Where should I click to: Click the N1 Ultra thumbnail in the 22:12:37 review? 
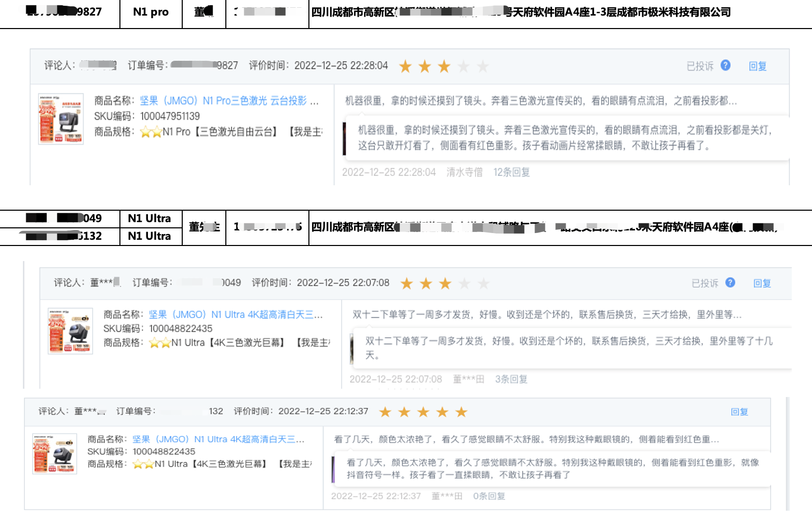55,454
